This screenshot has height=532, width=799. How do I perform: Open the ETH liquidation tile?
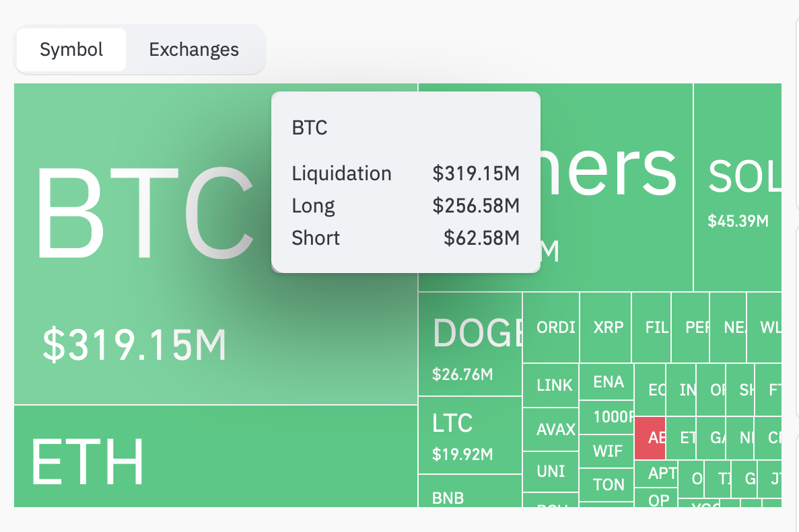pyautogui.click(x=215, y=456)
